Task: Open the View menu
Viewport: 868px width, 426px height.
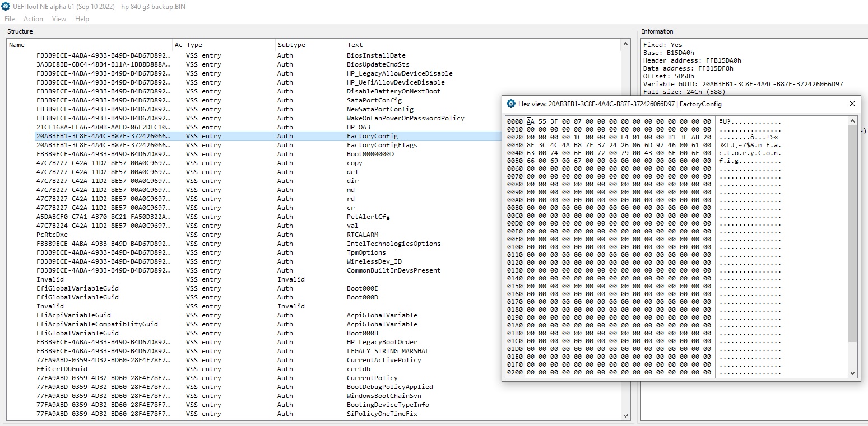Action: (59, 19)
